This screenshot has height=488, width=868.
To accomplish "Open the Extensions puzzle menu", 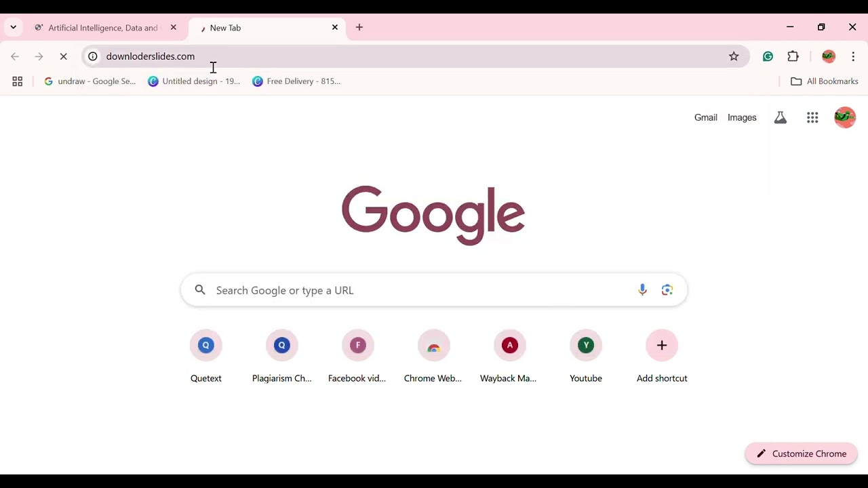I will click(793, 57).
